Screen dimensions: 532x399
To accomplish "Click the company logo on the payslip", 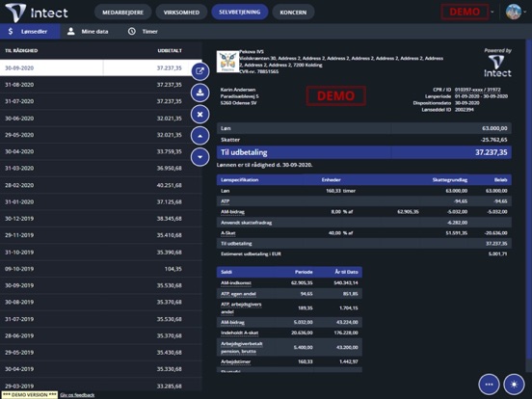I will coord(227,62).
